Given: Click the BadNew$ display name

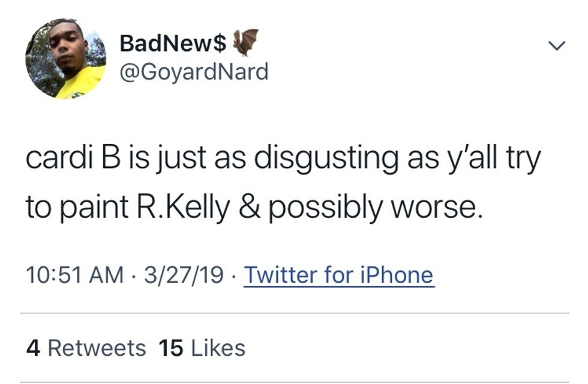Looking at the screenshot, I should pos(173,43).
